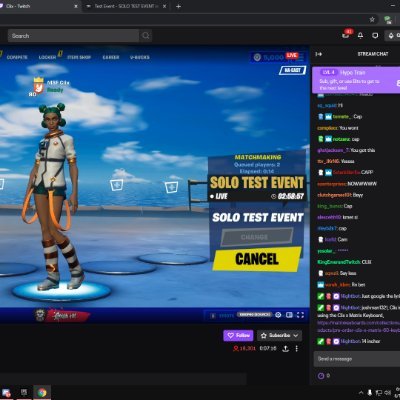The width and height of the screenshot is (400, 400).
Task: Open the whispers speech bubble icon
Action: [375, 35]
